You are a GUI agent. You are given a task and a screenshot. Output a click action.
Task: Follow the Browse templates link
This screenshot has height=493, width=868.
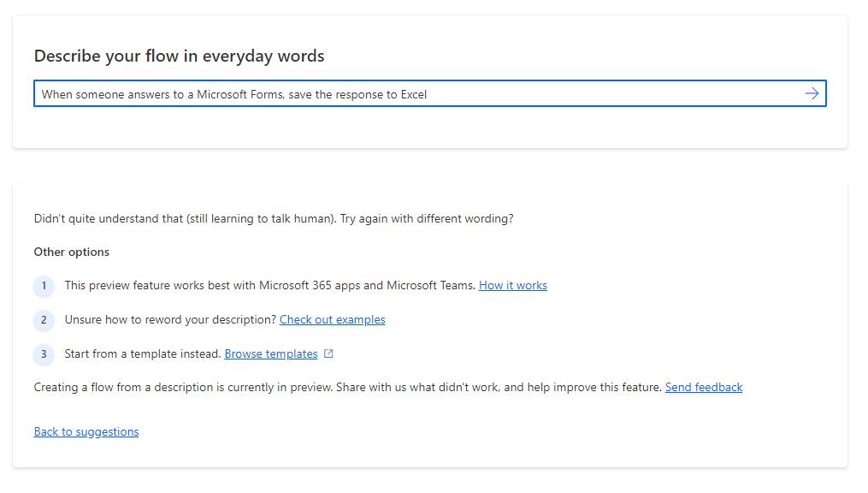coord(270,353)
